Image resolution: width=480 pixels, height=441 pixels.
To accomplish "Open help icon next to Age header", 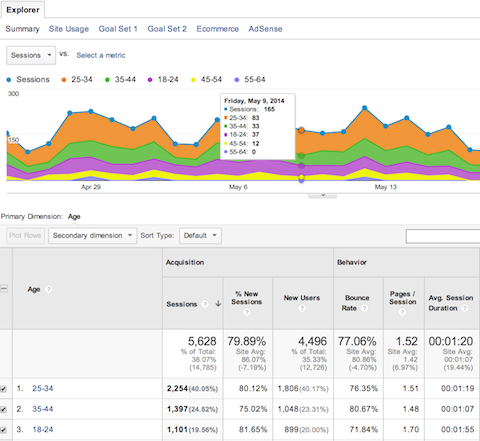I will coord(49,289).
